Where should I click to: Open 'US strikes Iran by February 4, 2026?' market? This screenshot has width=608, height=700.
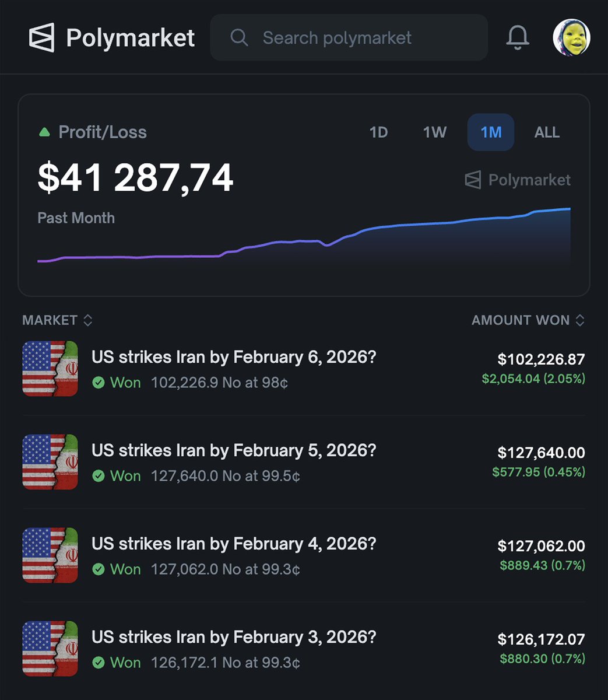click(x=234, y=544)
